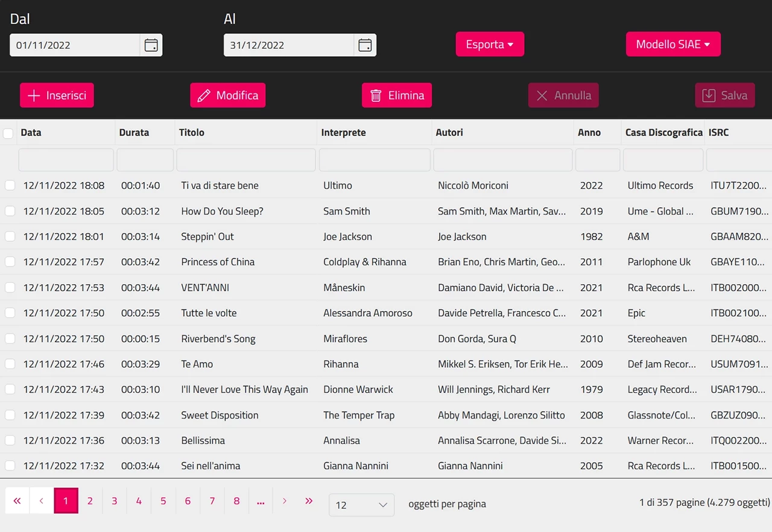Click the Elimina trash button
This screenshot has width=772, height=532.
tap(397, 95)
